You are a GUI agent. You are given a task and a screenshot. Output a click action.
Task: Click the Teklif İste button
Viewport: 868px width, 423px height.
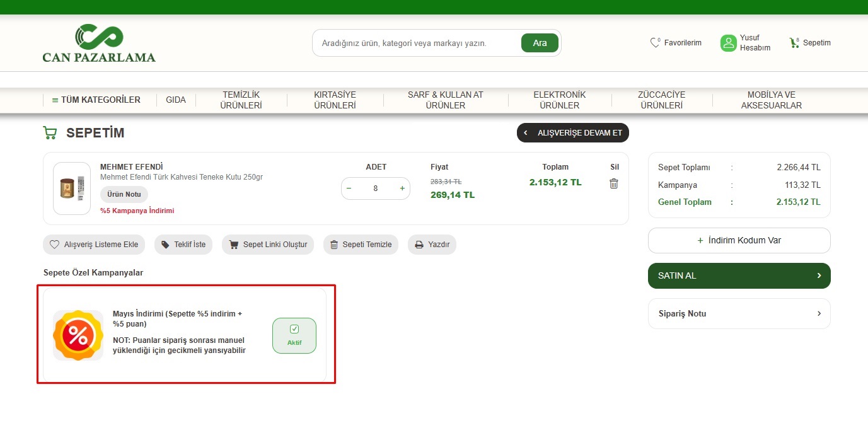183,245
